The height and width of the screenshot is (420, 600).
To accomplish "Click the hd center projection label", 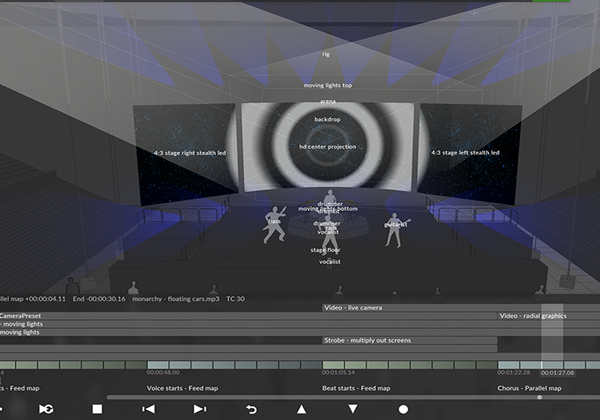I will [x=327, y=147].
